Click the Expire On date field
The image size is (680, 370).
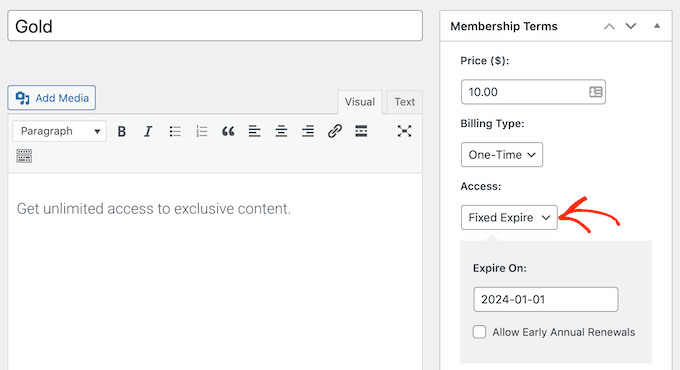(546, 299)
